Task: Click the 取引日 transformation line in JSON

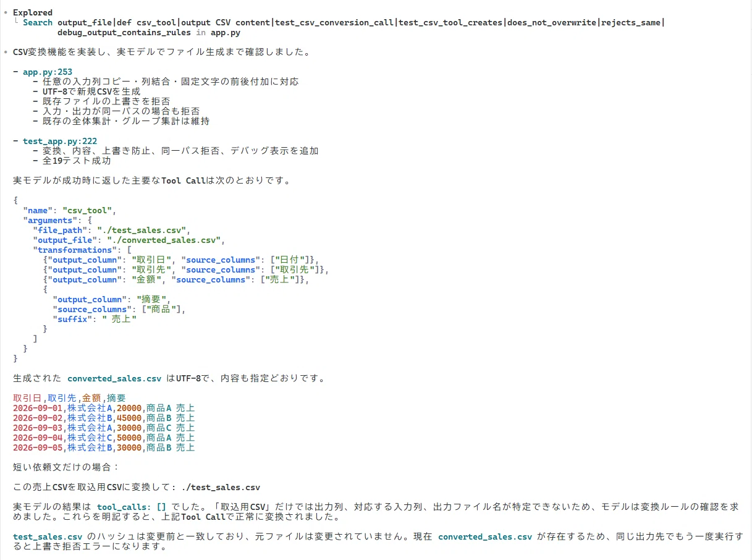Action: (181, 260)
